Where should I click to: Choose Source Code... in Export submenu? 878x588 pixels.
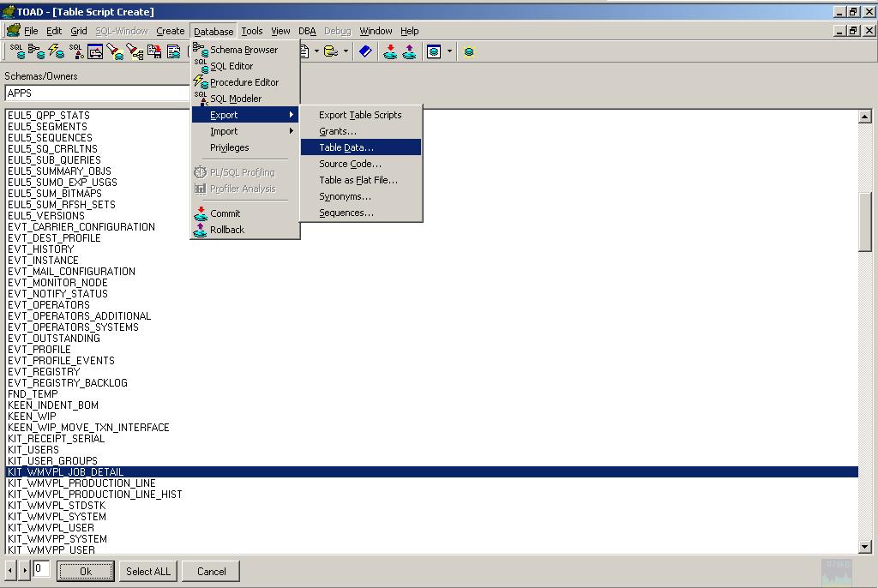click(x=361, y=164)
